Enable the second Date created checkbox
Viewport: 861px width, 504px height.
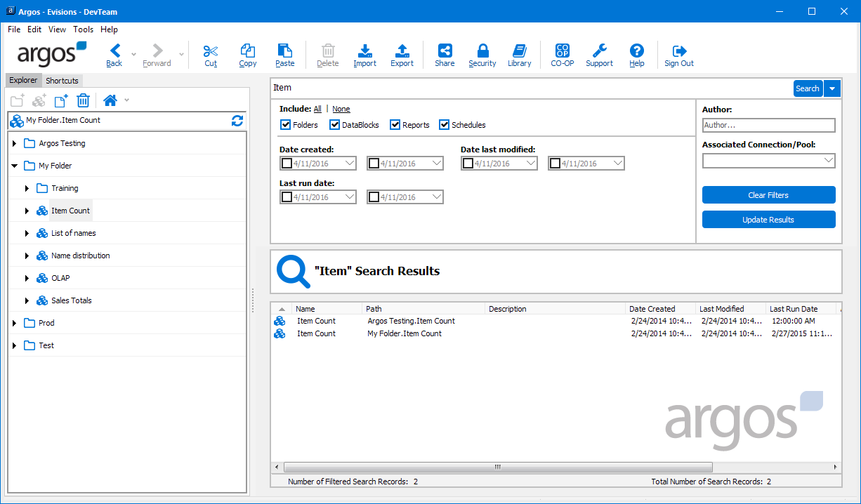click(374, 164)
